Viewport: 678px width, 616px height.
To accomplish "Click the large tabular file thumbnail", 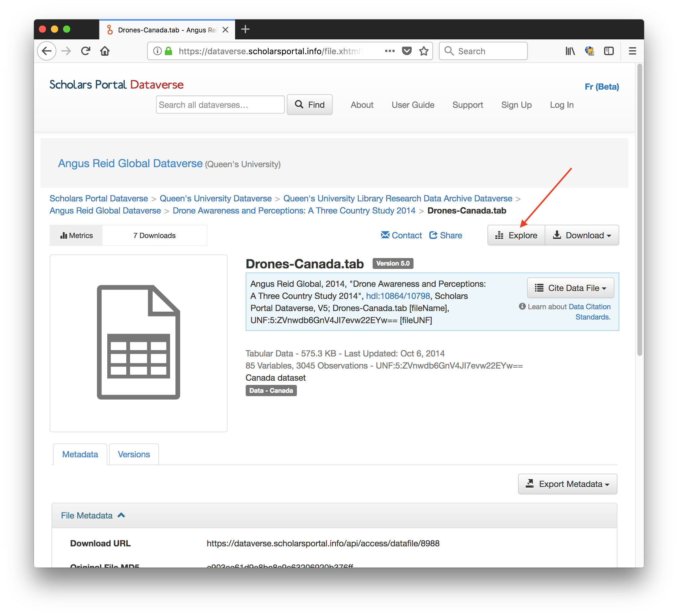I will (138, 343).
